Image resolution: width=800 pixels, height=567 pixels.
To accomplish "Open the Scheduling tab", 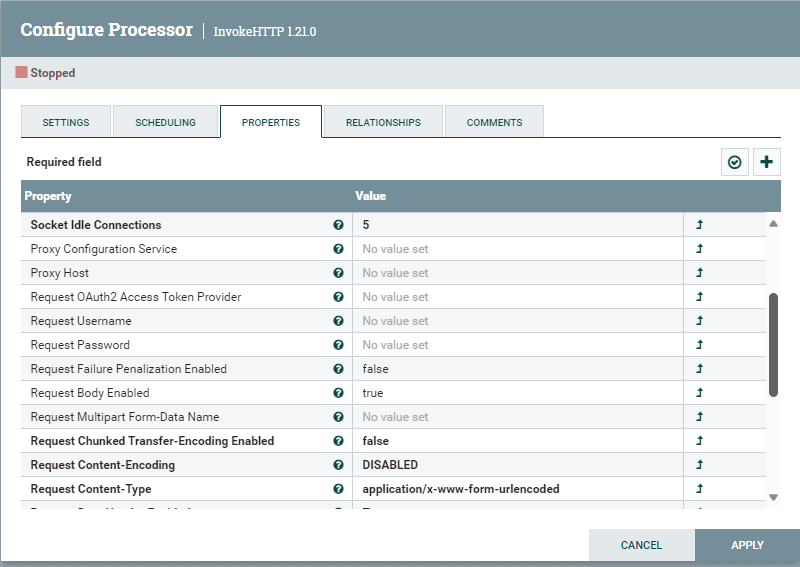I will (165, 122).
